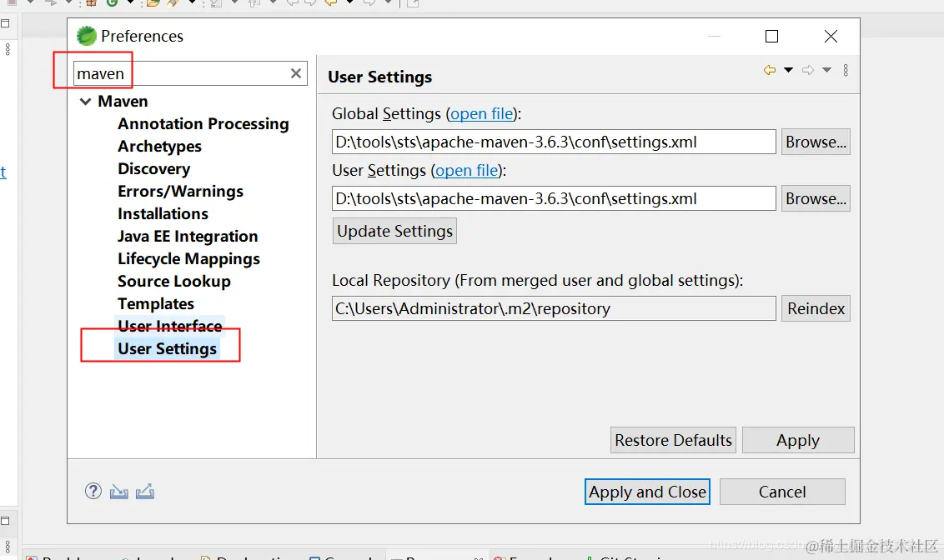Click Apply and Close button
This screenshot has width=944, height=560.
[647, 492]
